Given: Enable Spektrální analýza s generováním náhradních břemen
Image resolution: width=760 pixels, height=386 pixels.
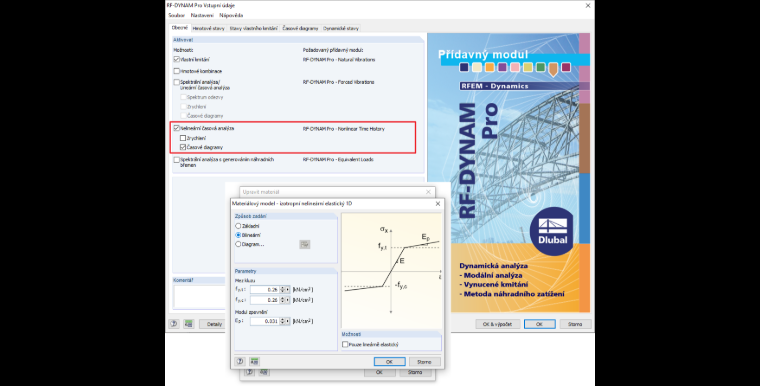Looking at the screenshot, I should point(177,160).
